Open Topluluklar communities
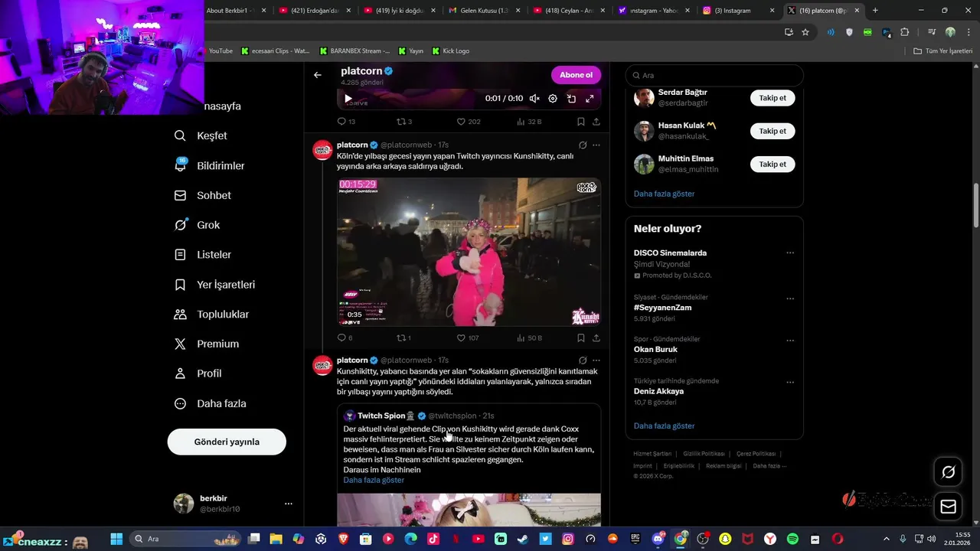The width and height of the screenshot is (980, 551). (x=212, y=315)
